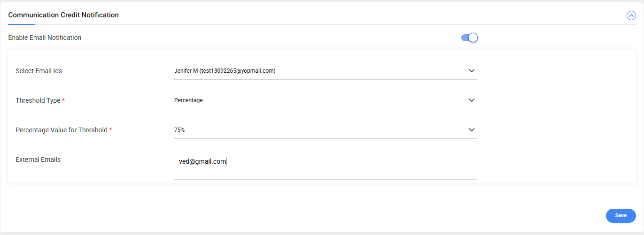Click the chevron arrow beside the 75% value
This screenshot has width=644, height=235.
472,130
